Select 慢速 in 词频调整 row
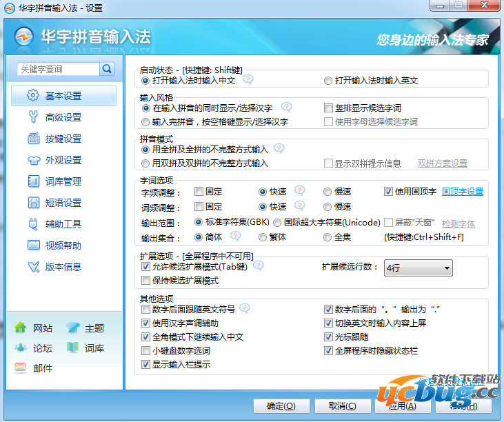This screenshot has height=422, width=504. click(x=327, y=207)
